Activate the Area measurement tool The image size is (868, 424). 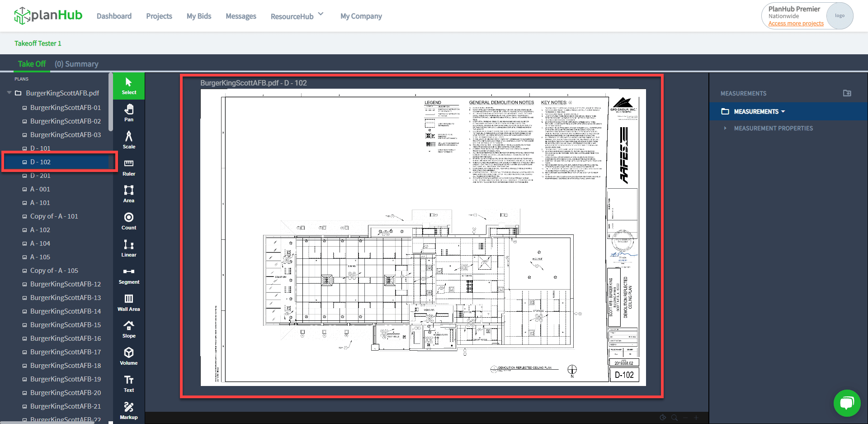(128, 192)
